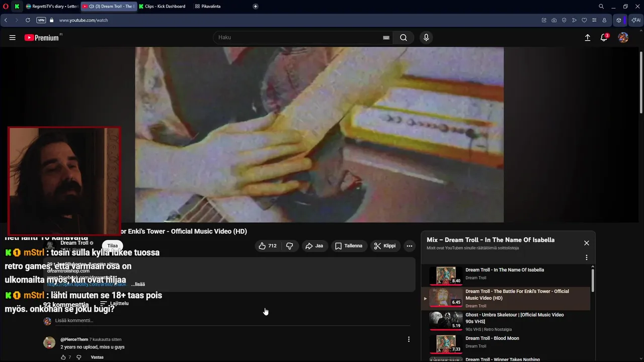Dislike the video
This screenshot has width=644, height=362.
click(x=289, y=246)
